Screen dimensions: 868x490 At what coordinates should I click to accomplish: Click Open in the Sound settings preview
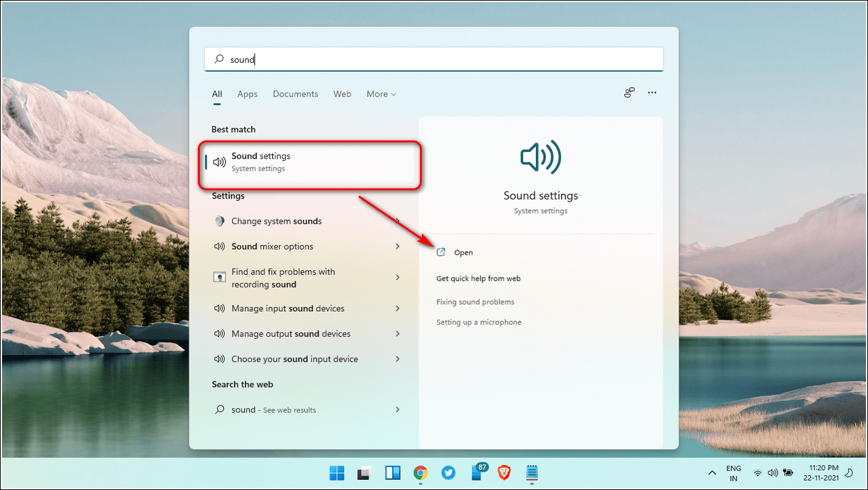coord(463,252)
